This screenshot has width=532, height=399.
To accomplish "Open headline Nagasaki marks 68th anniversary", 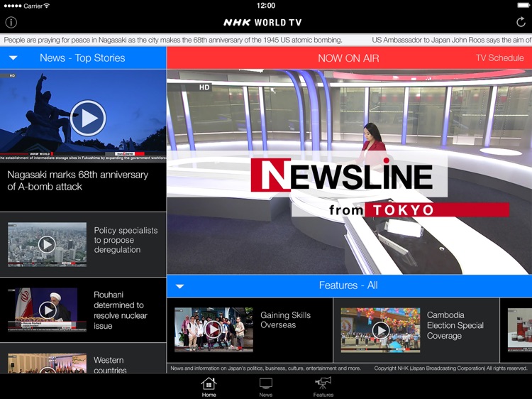I will (x=78, y=180).
